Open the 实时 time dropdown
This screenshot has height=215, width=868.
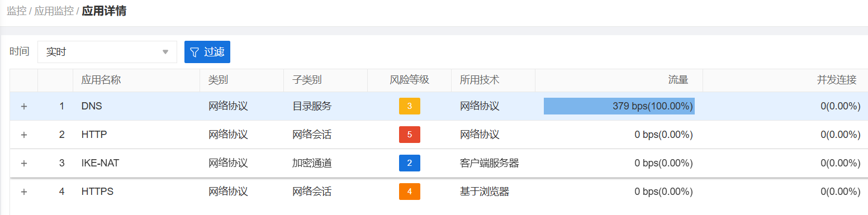click(x=107, y=52)
